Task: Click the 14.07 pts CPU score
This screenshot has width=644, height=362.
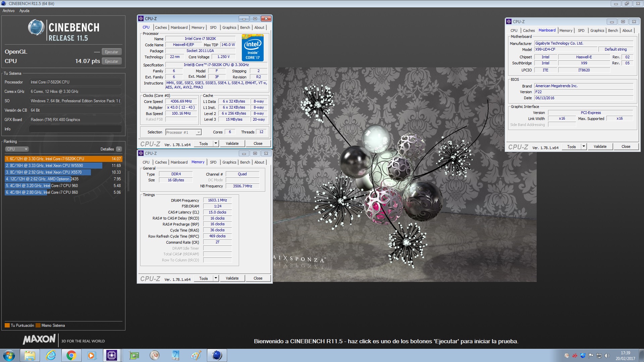Action: (x=88, y=61)
